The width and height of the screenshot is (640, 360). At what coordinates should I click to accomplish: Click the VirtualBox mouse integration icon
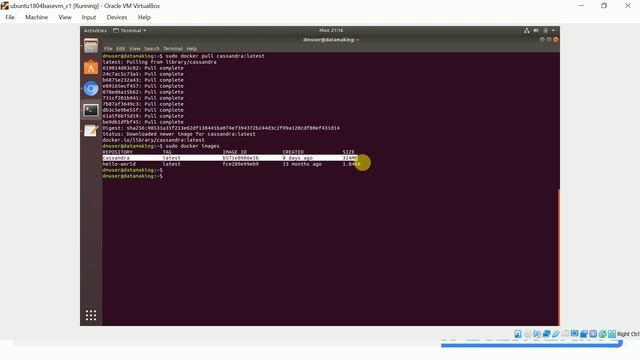coord(602,334)
